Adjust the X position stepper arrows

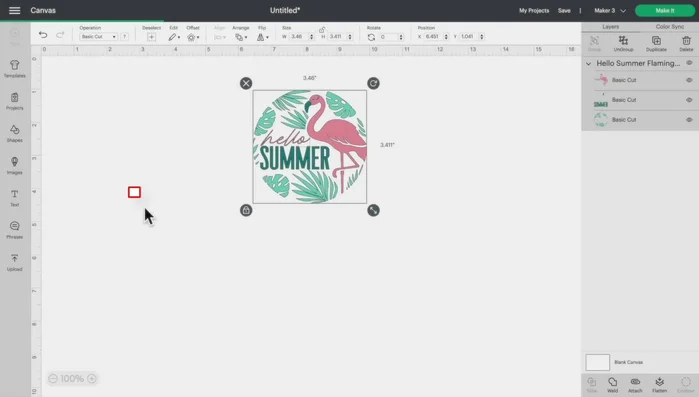pos(446,37)
